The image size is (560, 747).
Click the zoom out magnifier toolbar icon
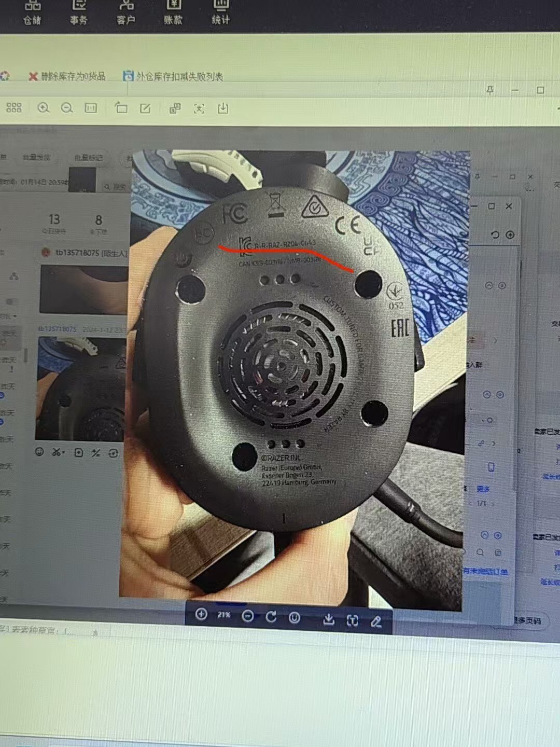click(67, 108)
